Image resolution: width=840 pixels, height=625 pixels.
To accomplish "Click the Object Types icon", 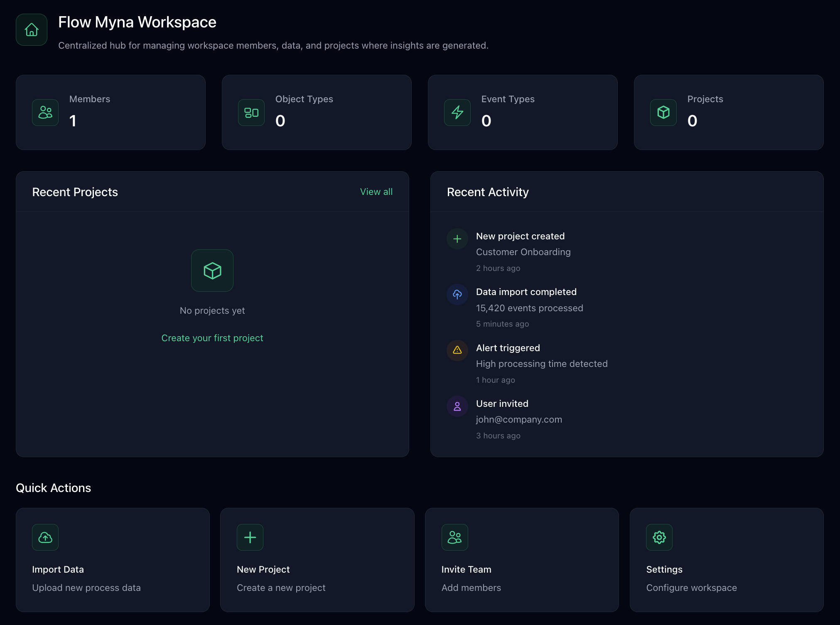I will [x=251, y=112].
